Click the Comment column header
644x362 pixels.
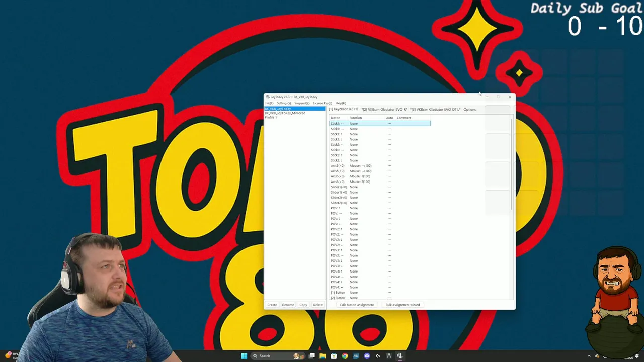coord(413,118)
